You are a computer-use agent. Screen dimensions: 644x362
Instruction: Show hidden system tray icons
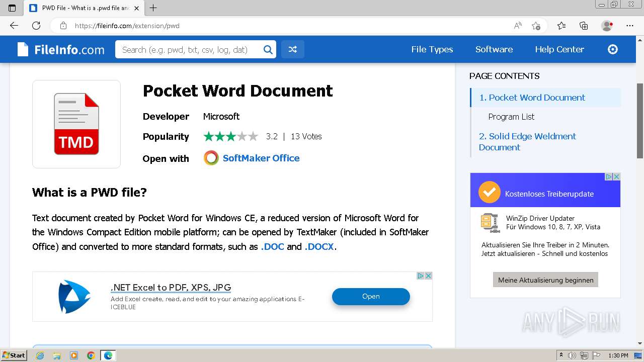(x=561, y=355)
